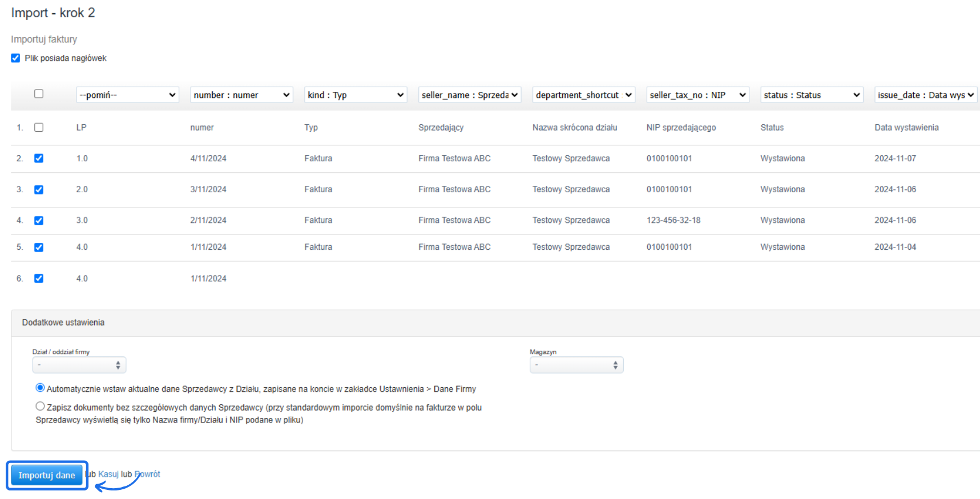Screen dimensions: 980x499
Task: Open the --pomiń-- column mapping dropdown
Action: [127, 95]
